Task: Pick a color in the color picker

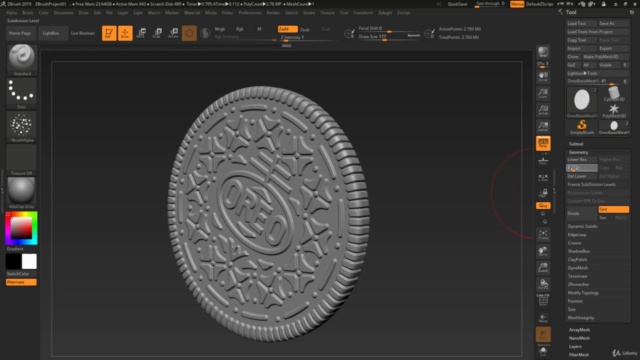Action: coord(22,228)
